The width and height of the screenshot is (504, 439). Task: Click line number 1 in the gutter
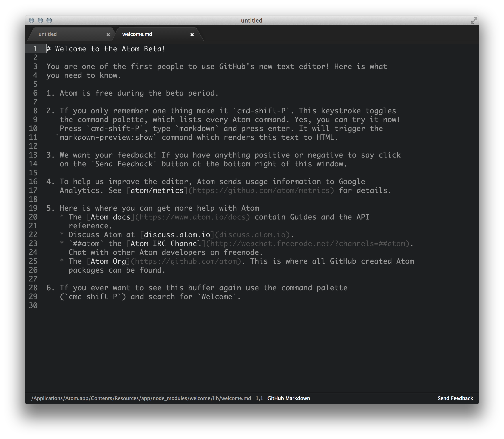click(35, 49)
